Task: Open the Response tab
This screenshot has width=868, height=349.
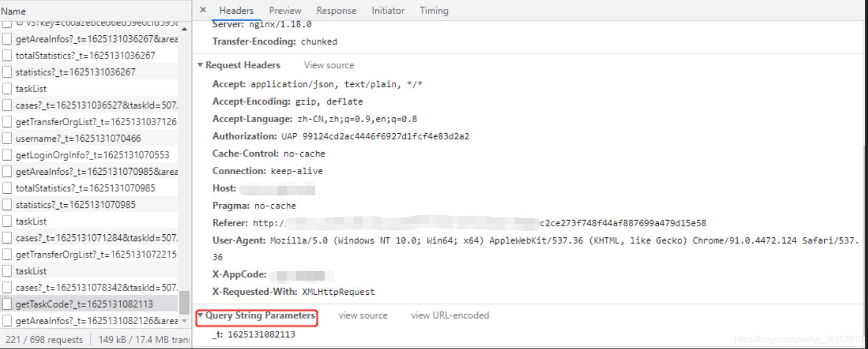Action: coord(336,11)
